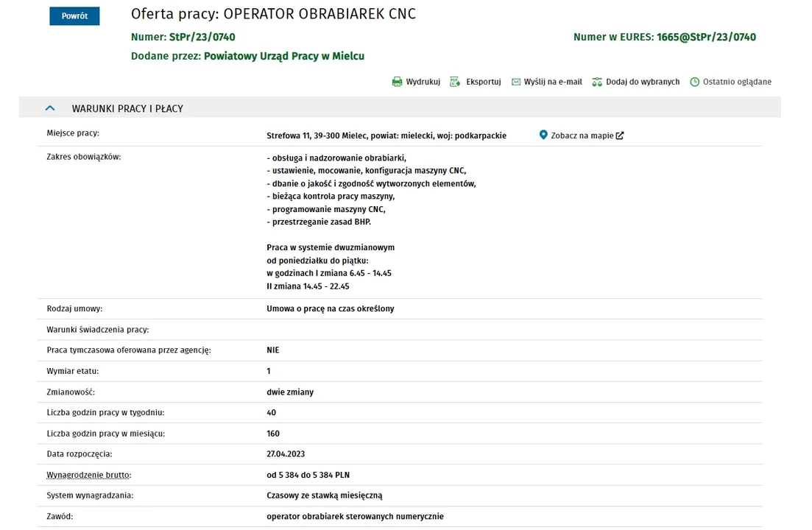Click the Dodaj do wybranych icon
The height and width of the screenshot is (530, 812).
tap(597, 82)
